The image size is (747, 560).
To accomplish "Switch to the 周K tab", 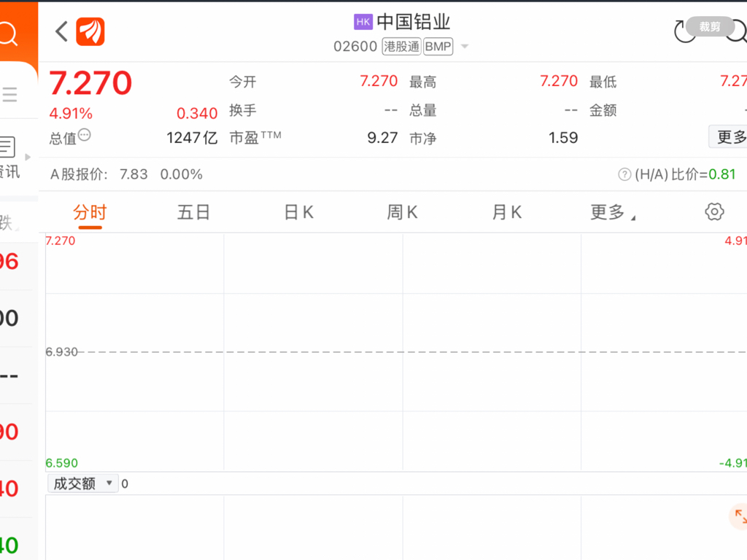I will pos(402,212).
